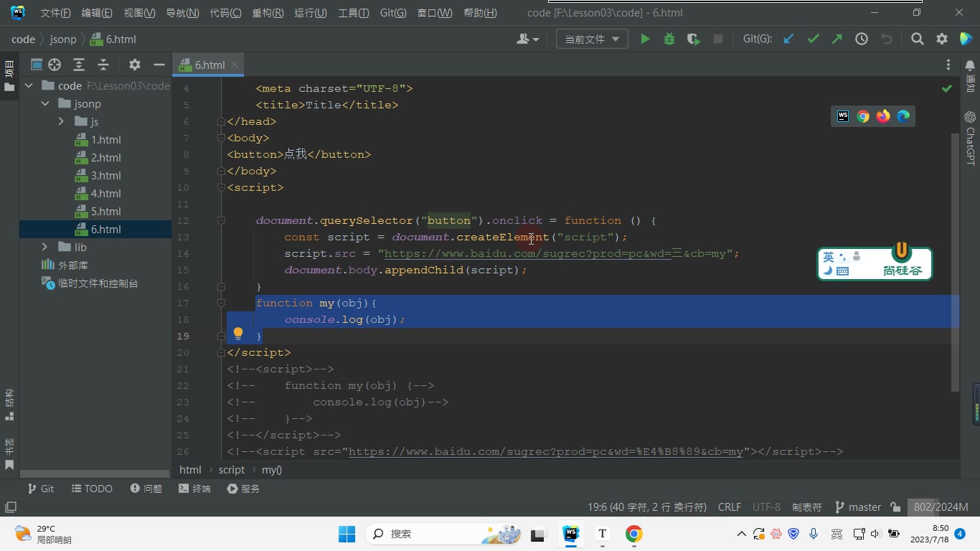Open the run configuration dropdown 当前文件
980x551 pixels.
click(592, 39)
